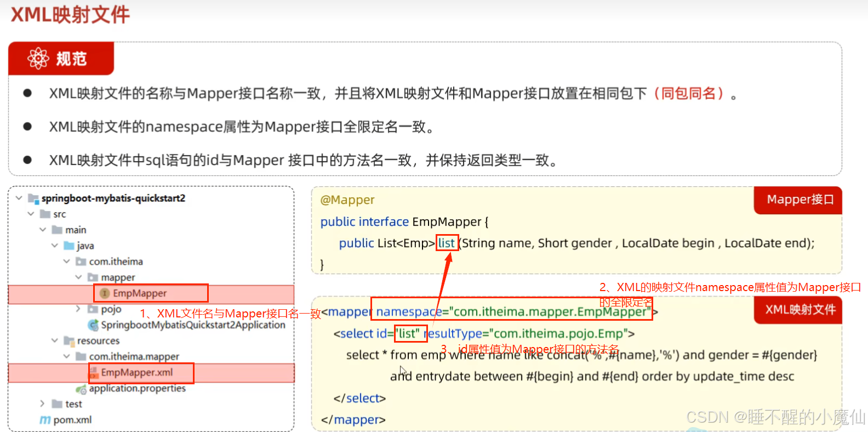
Task: Click the namespace attribute value
Action: 550,312
